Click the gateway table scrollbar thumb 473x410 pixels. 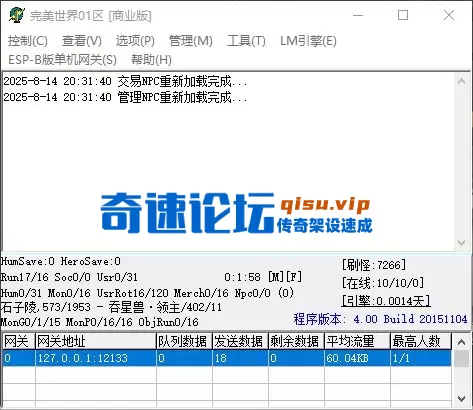click(461, 358)
